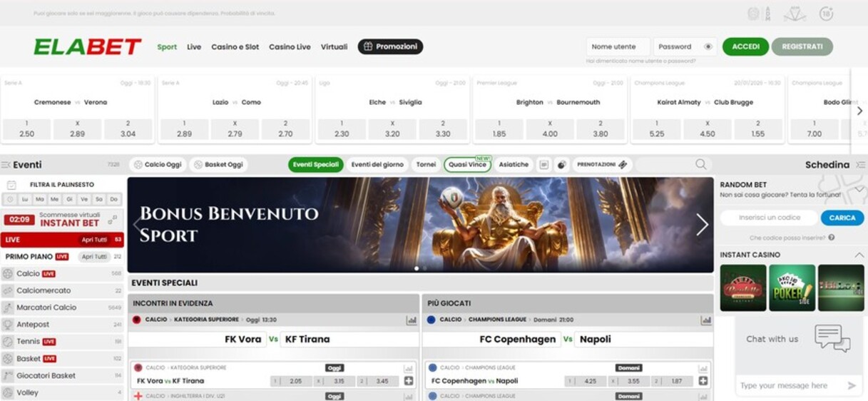Click the 18+ age restriction icon
Image resolution: width=868 pixels, height=401 pixels.
click(x=827, y=14)
